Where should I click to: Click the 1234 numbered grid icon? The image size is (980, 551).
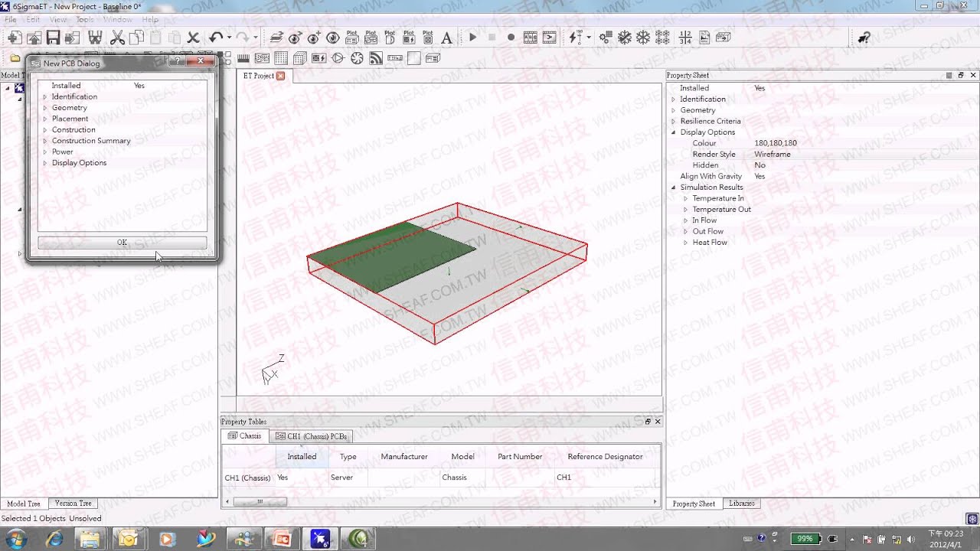pos(685,37)
